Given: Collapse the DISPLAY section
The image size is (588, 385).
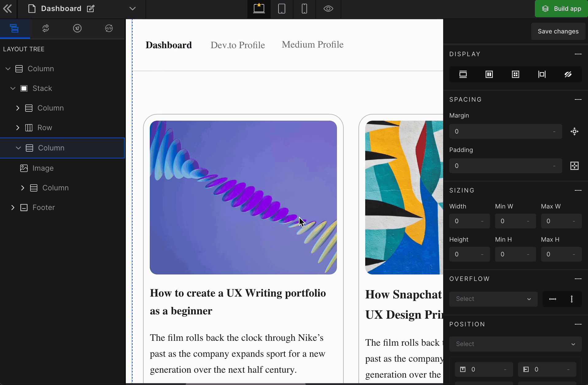Looking at the screenshot, I should coord(578,54).
